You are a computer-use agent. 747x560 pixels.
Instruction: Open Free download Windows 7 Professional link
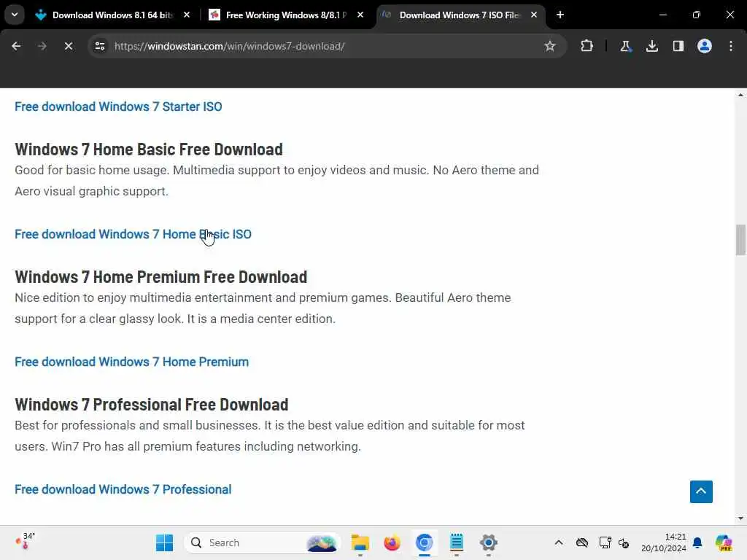(x=123, y=489)
